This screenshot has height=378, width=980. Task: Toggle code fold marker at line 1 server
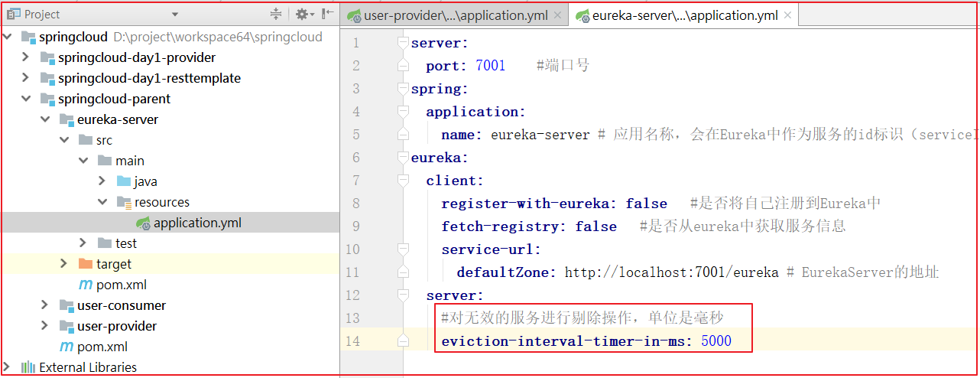(x=403, y=44)
